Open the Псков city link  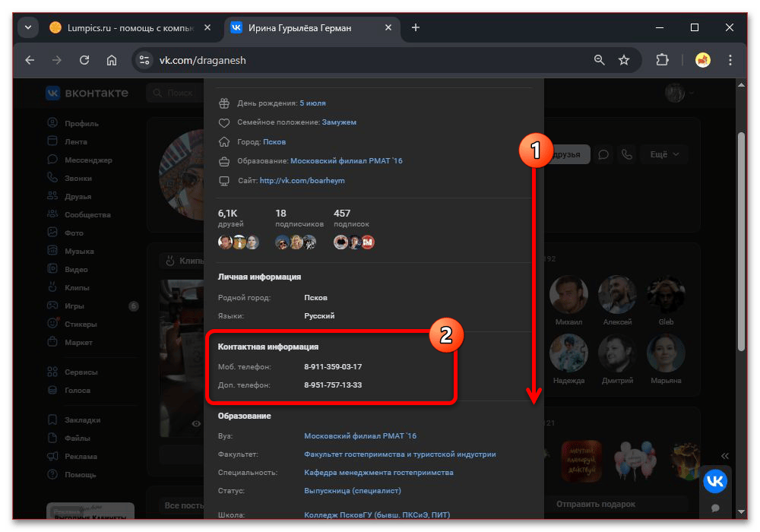pyautogui.click(x=274, y=141)
